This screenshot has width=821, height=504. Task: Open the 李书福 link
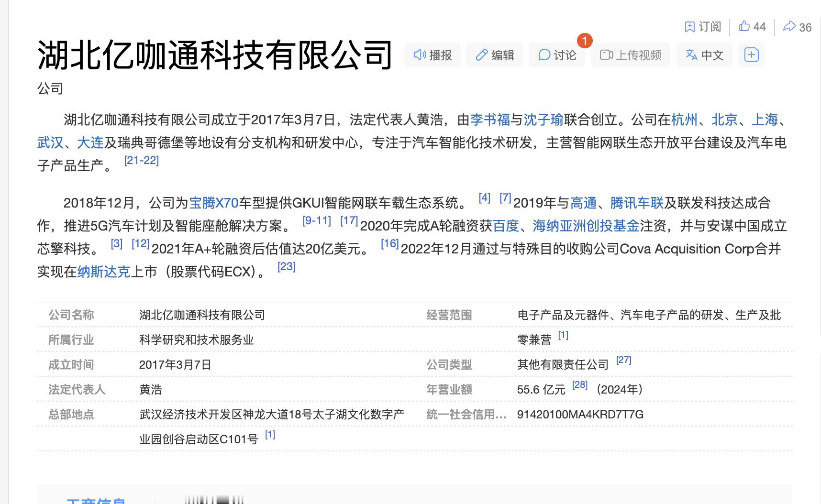pos(490,120)
